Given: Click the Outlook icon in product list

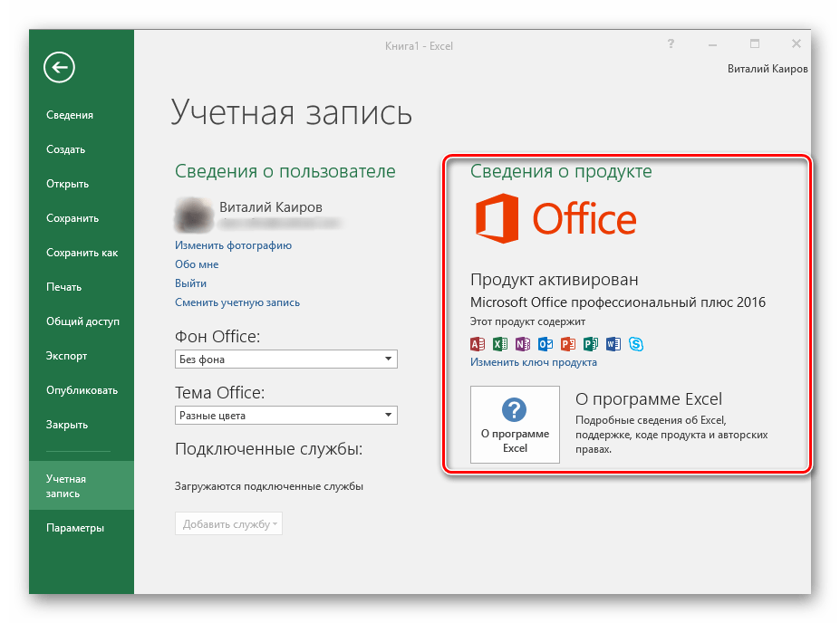Looking at the screenshot, I should 546,344.
